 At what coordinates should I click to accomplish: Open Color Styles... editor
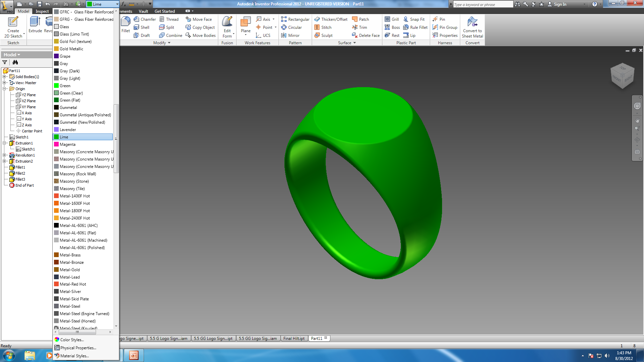point(72,340)
